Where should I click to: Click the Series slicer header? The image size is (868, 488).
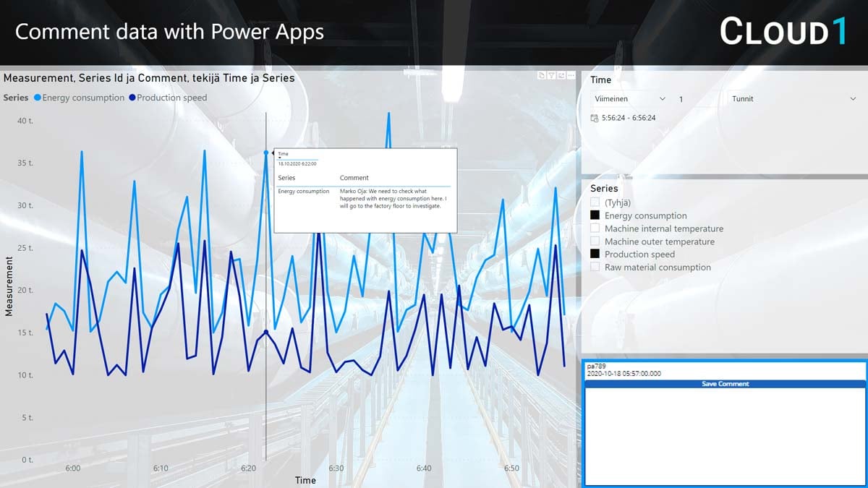point(604,189)
